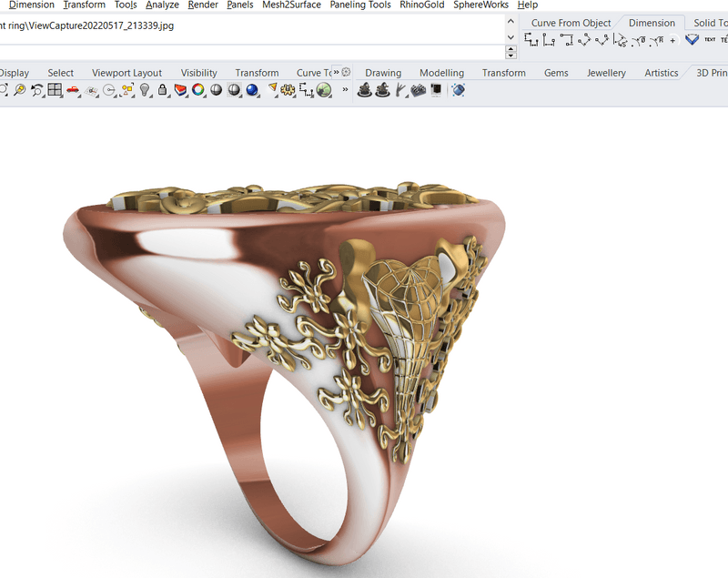Switch to the Viewport Layout tab
The height and width of the screenshot is (578, 728).
tap(126, 73)
